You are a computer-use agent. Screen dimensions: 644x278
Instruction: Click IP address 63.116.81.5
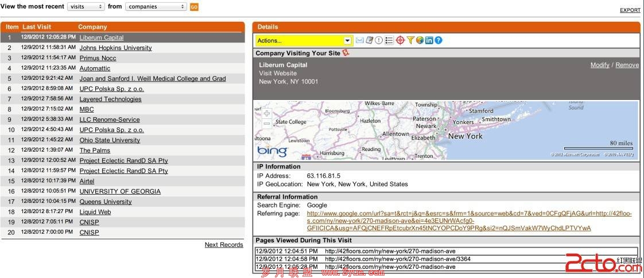pyautogui.click(x=324, y=176)
